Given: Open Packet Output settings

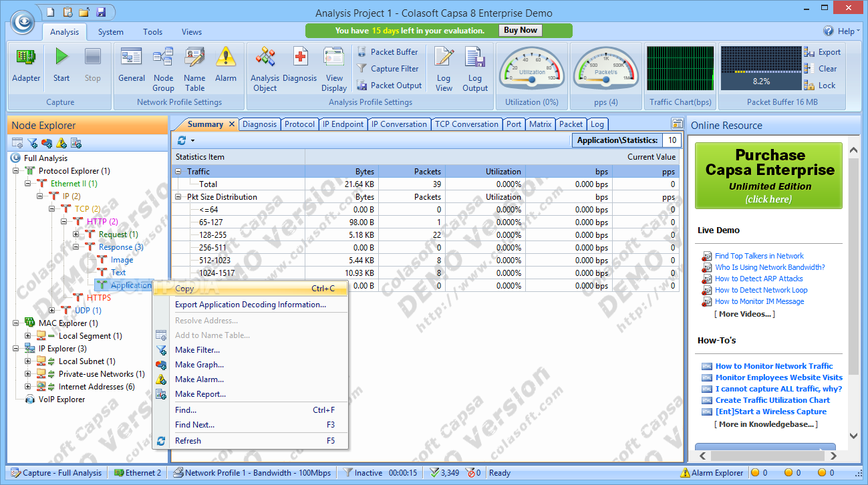Looking at the screenshot, I should click(389, 86).
